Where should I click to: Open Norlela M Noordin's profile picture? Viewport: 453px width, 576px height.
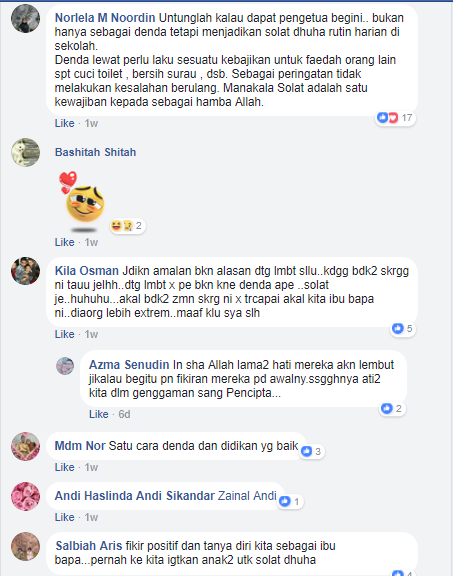(25, 18)
